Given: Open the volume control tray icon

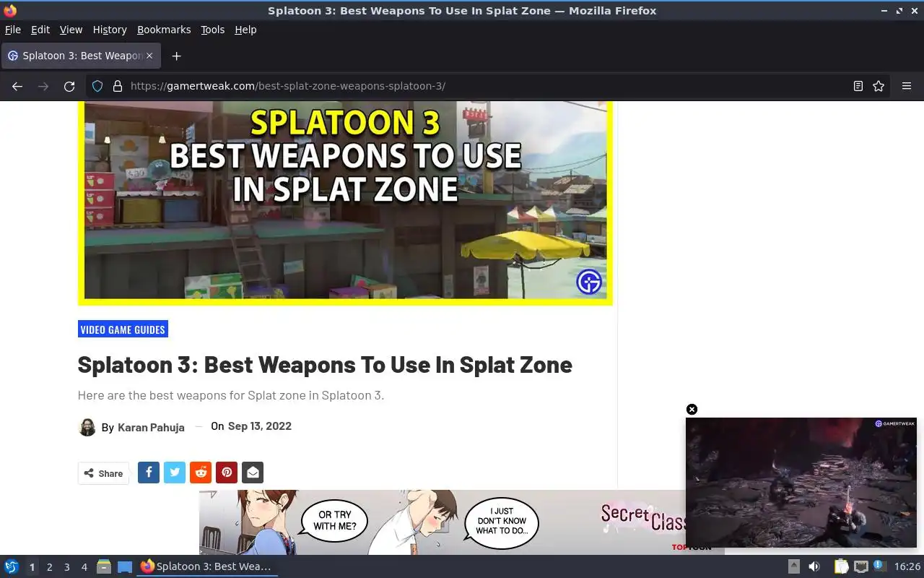Looking at the screenshot, I should [814, 566].
